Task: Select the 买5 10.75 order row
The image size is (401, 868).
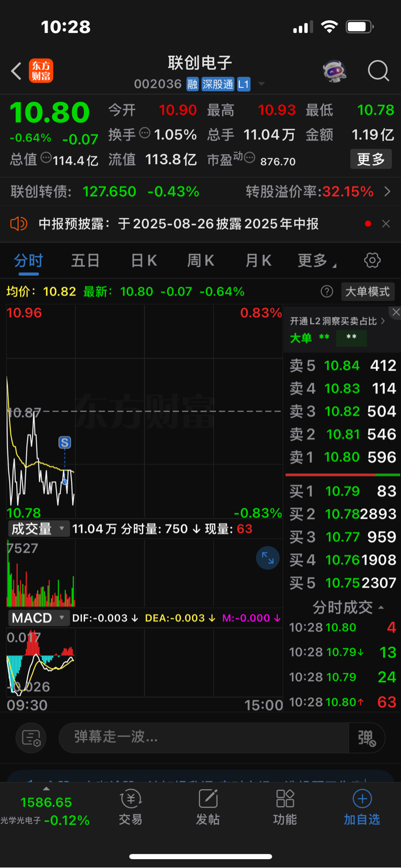Action: coord(343,583)
